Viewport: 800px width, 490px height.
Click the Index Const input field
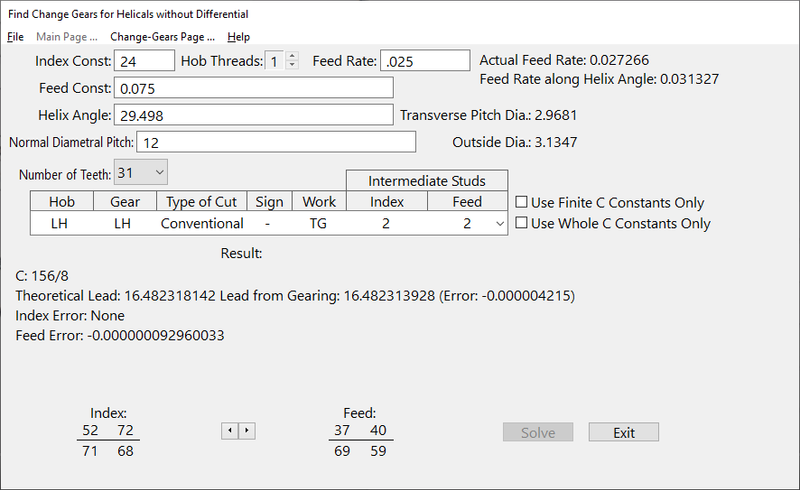[144, 61]
